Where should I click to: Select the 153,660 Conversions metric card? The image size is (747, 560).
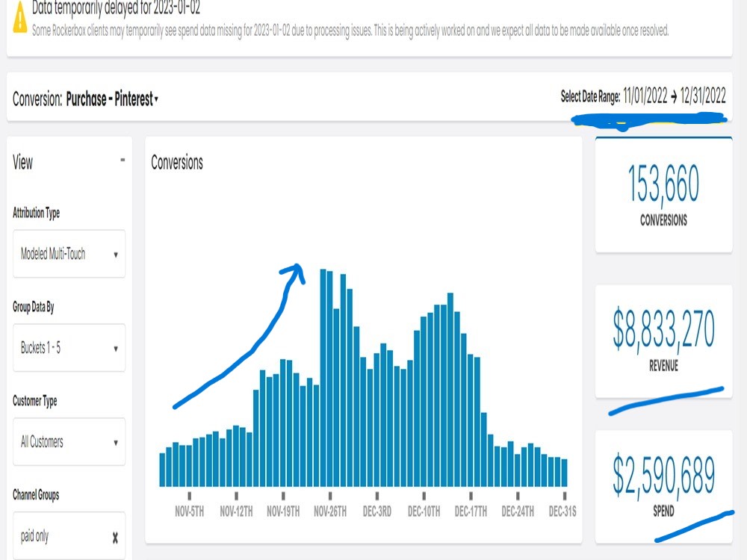coord(663,195)
